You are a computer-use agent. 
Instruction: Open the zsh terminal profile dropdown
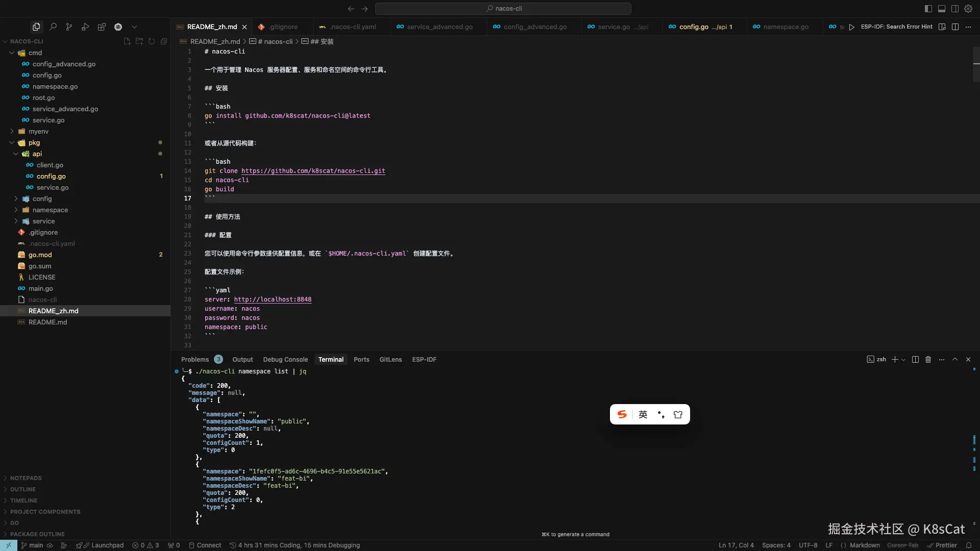(x=903, y=359)
